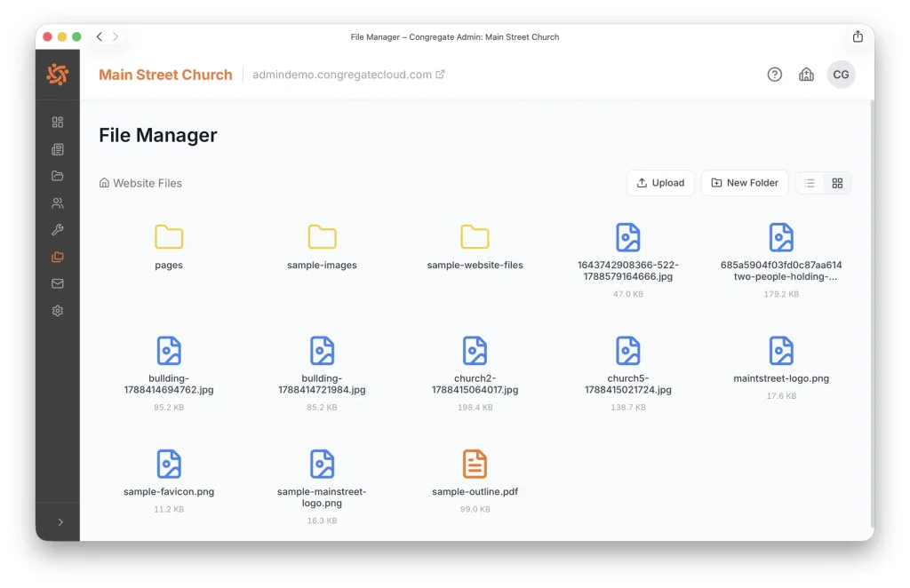Open the settings gear icon in sidebar

pyautogui.click(x=58, y=311)
